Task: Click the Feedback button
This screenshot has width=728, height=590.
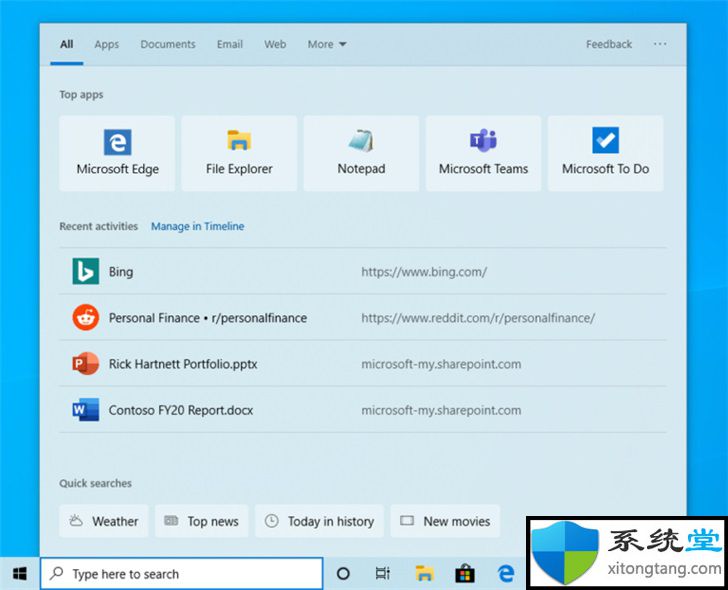Action: click(x=608, y=44)
